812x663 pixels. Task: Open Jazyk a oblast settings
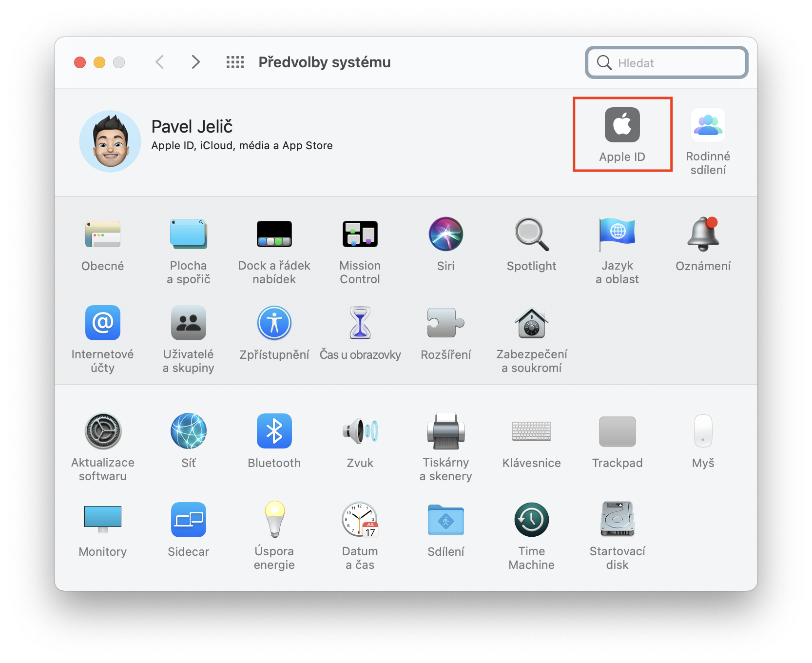[x=617, y=252]
